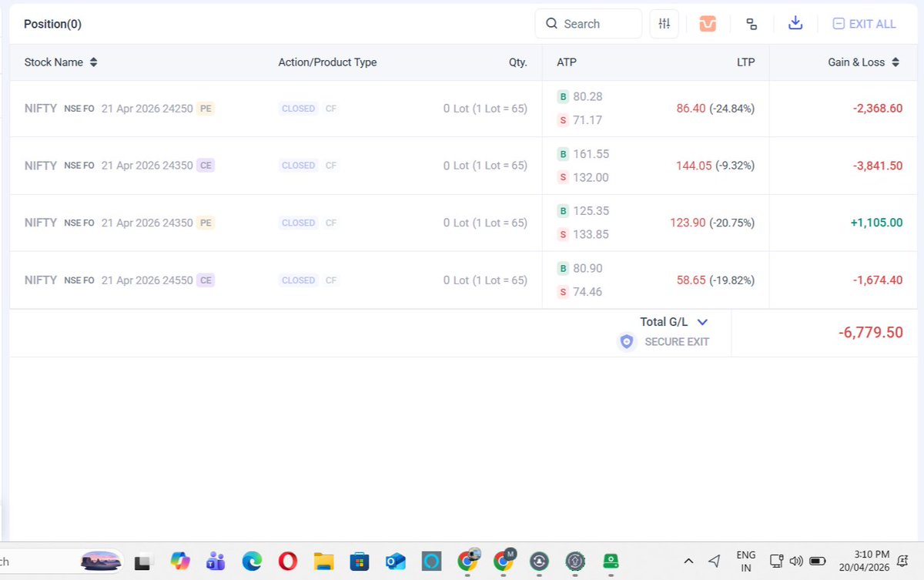Open the notifications bell icon

click(x=902, y=561)
